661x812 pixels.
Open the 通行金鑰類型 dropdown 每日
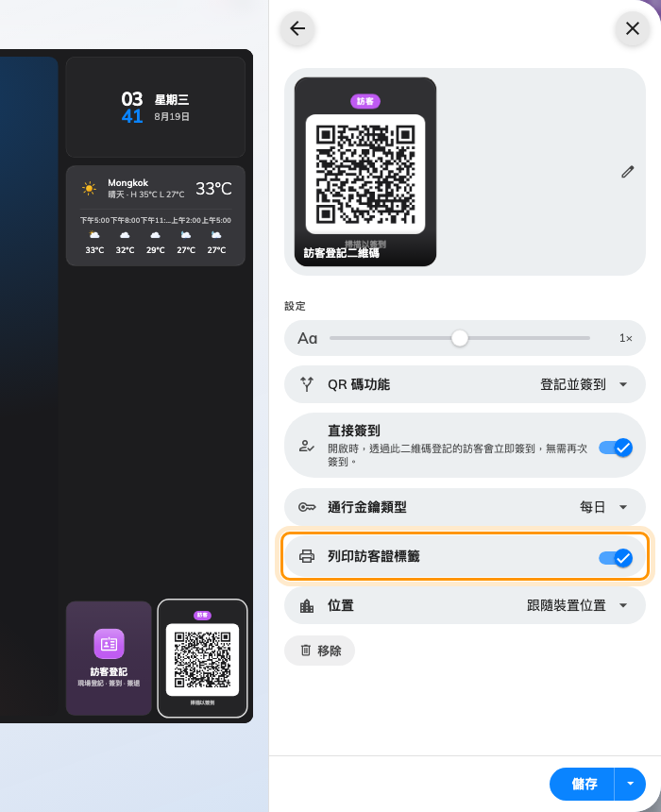coord(603,507)
